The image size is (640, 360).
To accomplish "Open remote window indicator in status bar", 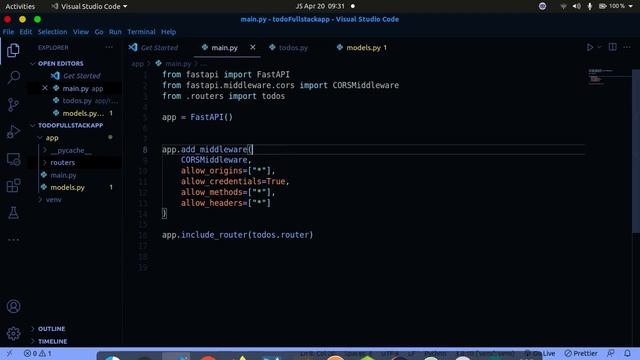I will tap(9, 353).
